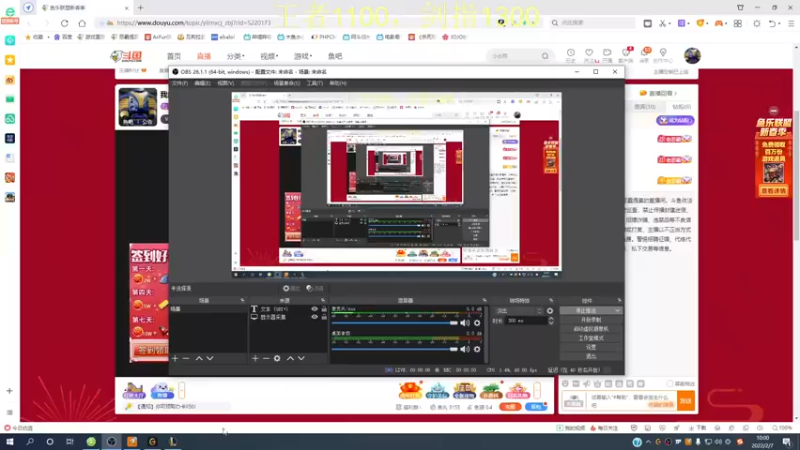
Task: Toggle lock on the text (GDI+) source
Action: (x=324, y=309)
